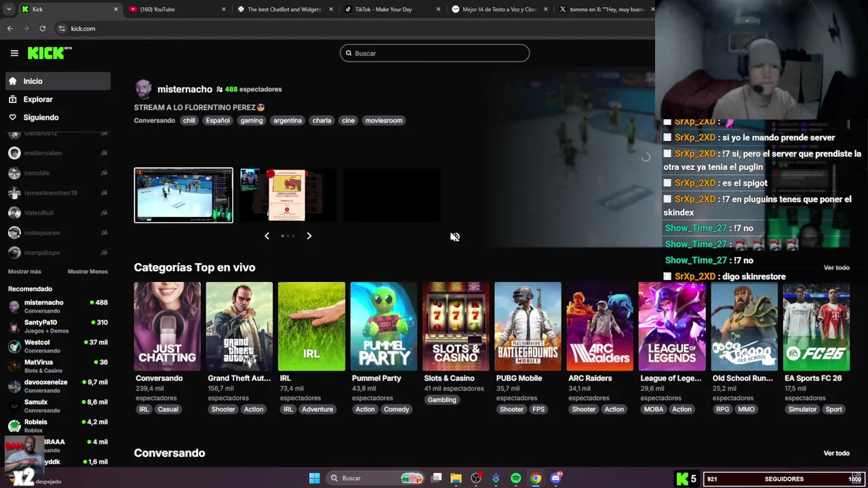Image resolution: width=868 pixels, height=488 pixels.
Task: Open the ARC Raiders category card
Action: coord(599,327)
